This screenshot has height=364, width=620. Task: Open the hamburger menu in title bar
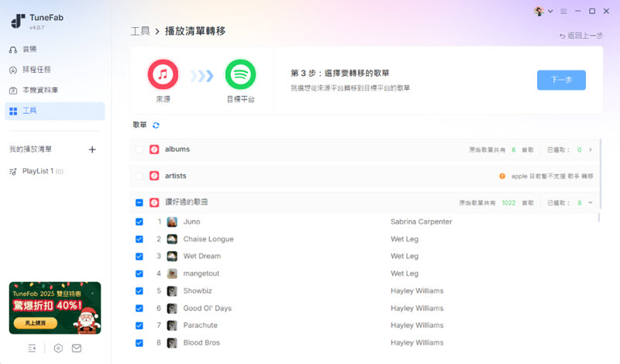tap(563, 12)
